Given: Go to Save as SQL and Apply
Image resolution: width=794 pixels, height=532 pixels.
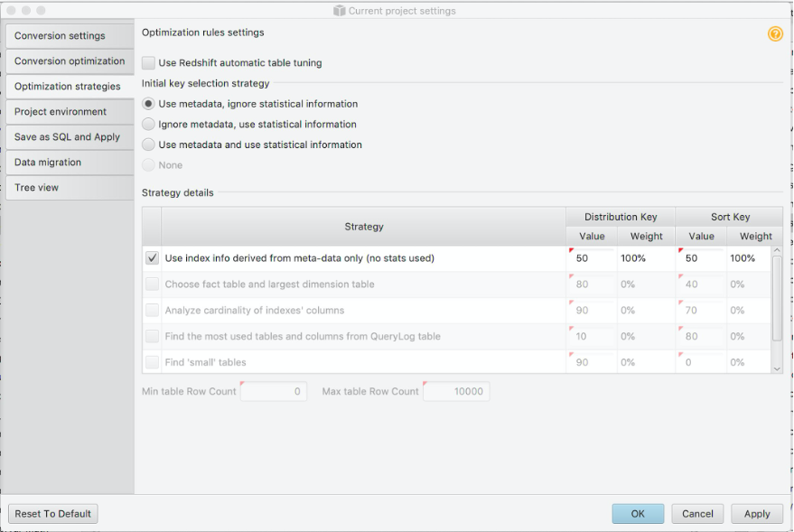Looking at the screenshot, I should [70, 137].
